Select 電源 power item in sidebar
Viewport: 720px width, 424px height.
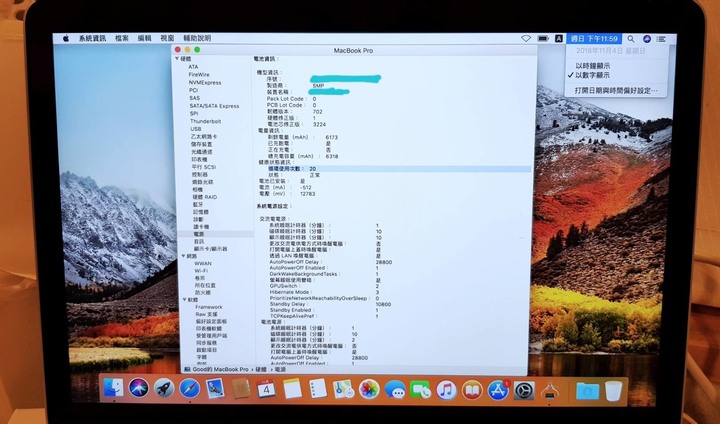pos(199,234)
